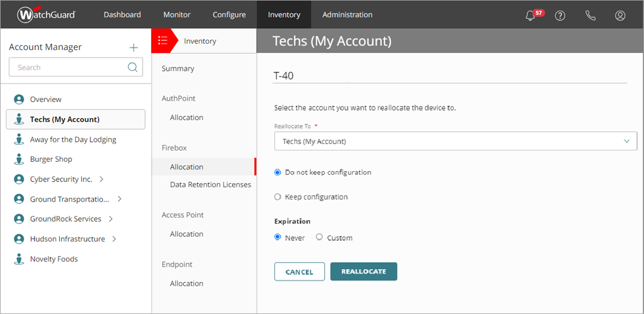Choose Custom expiration radio button
Viewport: 644px width, 314px height.
pyautogui.click(x=319, y=237)
